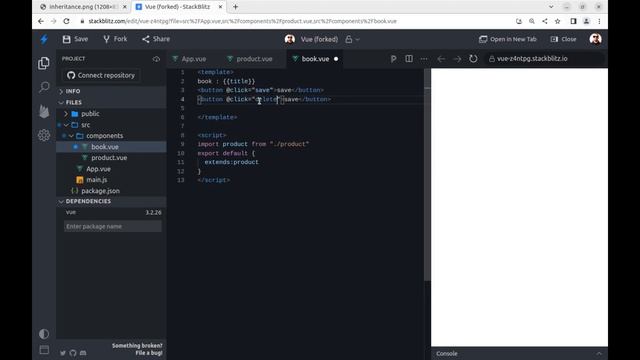Open the StackBlitz Twitter link icon
640x360 pixels.
63,353
